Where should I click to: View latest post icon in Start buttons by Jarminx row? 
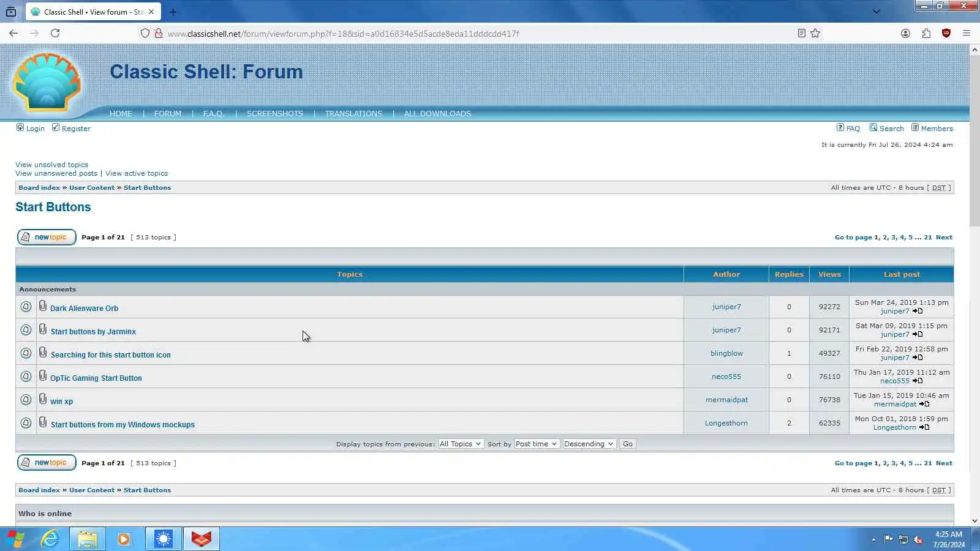pyautogui.click(x=918, y=334)
